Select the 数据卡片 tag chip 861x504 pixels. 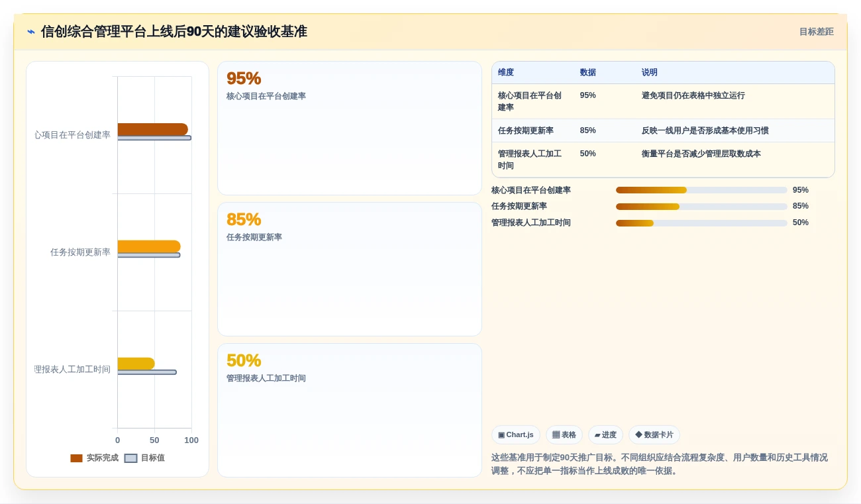[x=654, y=435]
